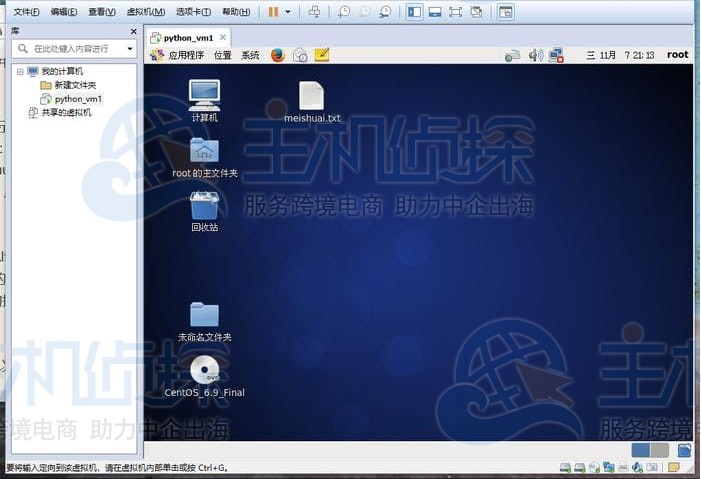Screen dimensions: 701x479
Task: Select python_vm1 in the library tree
Action: pyautogui.click(x=77, y=99)
